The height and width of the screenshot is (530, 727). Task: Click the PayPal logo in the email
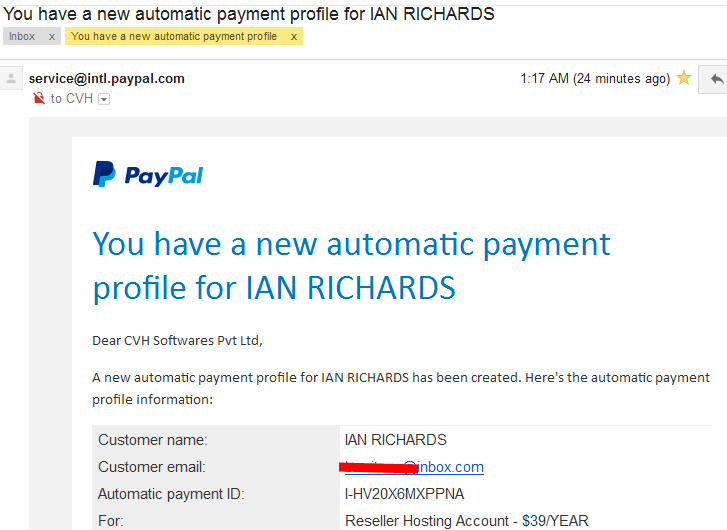(x=148, y=174)
